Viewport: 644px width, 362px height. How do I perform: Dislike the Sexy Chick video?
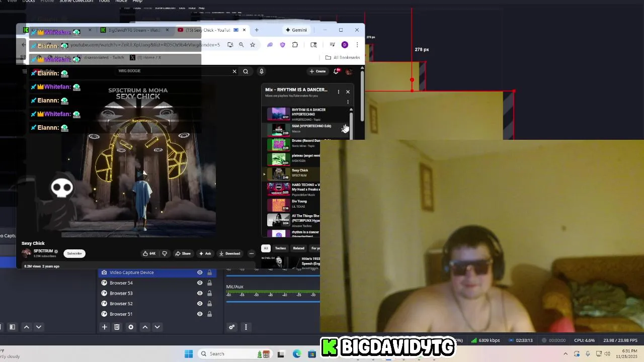coord(165,253)
